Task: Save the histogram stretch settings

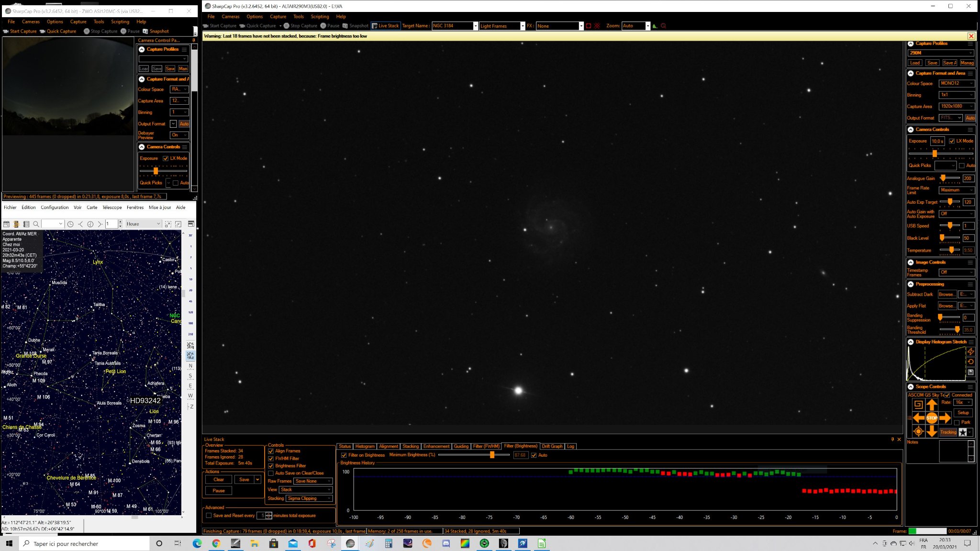Action: (971, 372)
